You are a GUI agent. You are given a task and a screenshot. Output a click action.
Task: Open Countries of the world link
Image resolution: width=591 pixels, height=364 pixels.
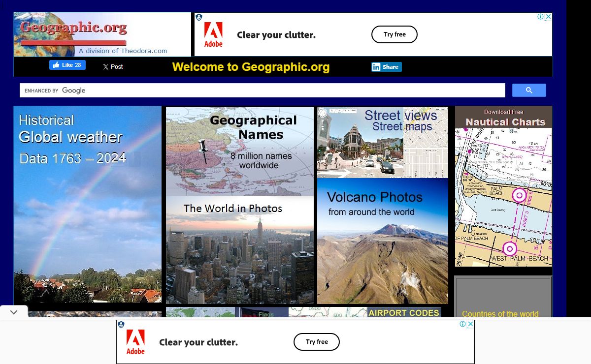(x=500, y=313)
